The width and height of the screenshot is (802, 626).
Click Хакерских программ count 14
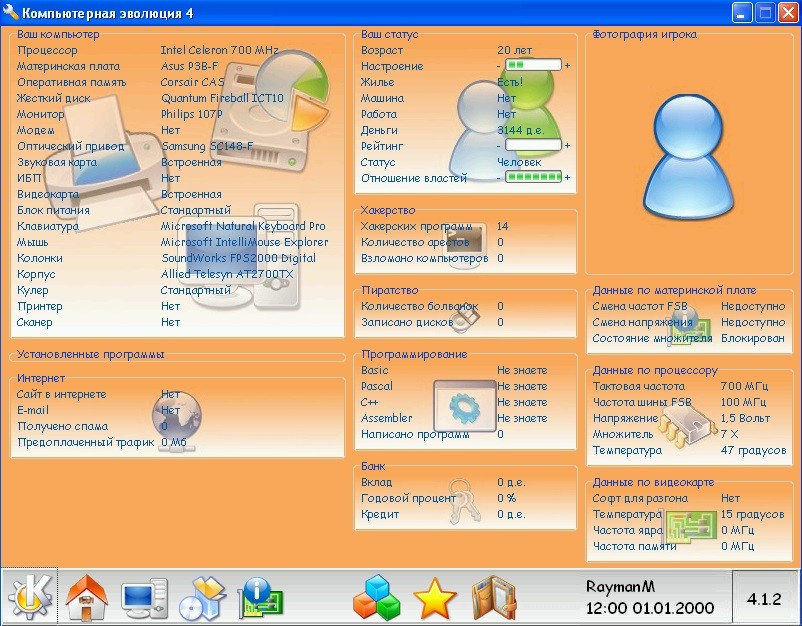pos(502,226)
